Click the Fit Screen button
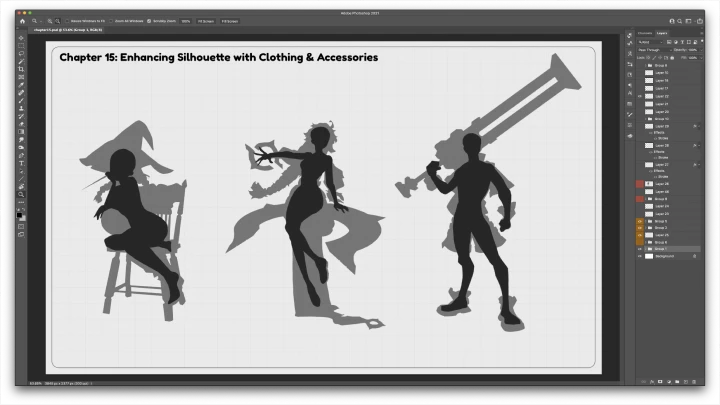 coord(206,21)
